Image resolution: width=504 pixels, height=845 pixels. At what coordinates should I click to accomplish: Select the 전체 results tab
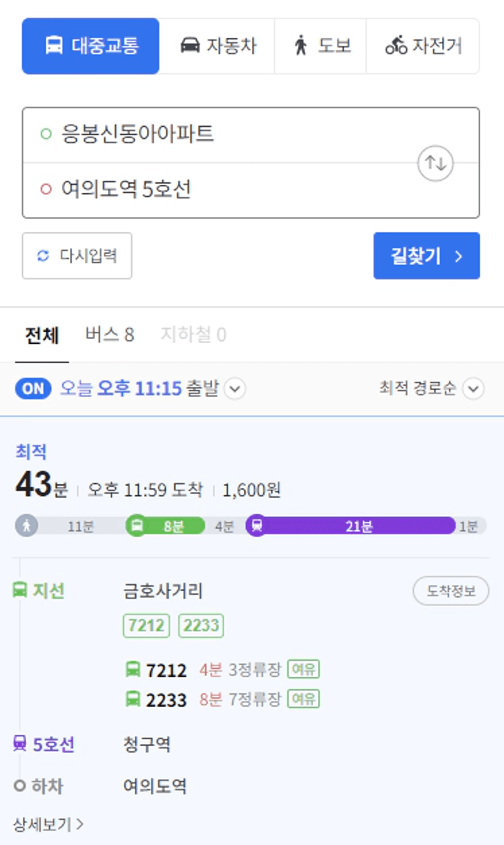point(42,335)
